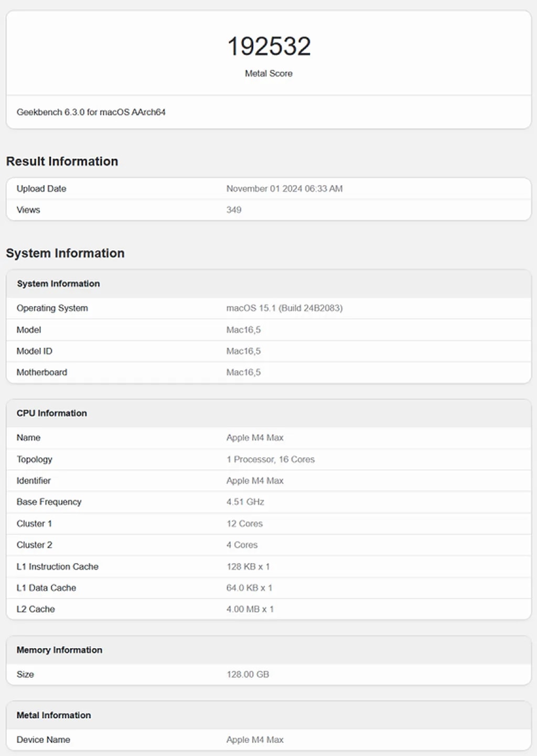Click Apple M4 Max in CPU Name row
This screenshot has height=756, width=537.
click(255, 438)
